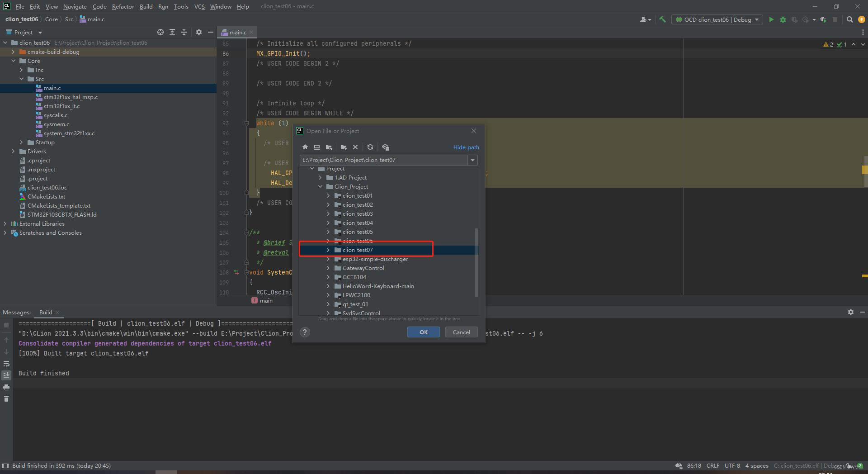The height and width of the screenshot is (474, 868).
Task: Open the file path history dropdown
Action: (472, 160)
